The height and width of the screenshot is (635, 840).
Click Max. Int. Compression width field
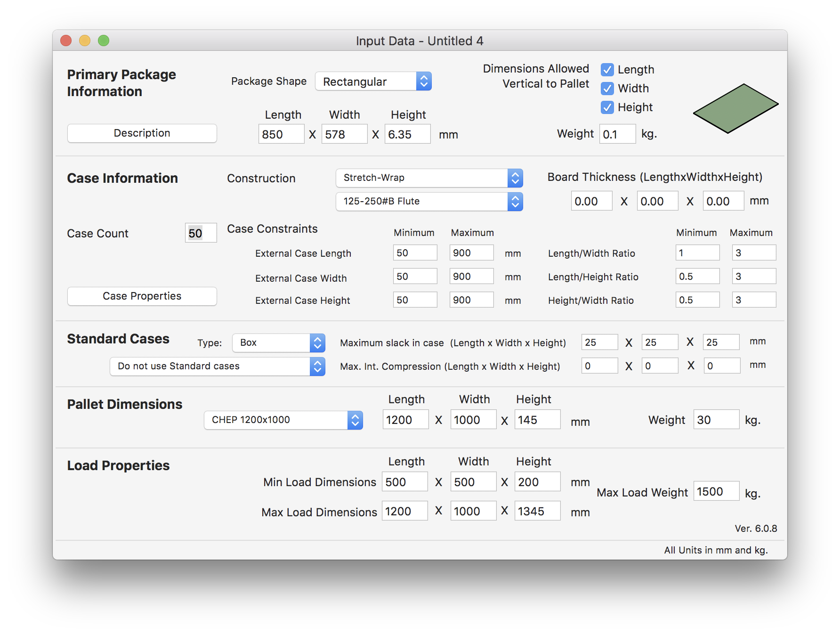(660, 366)
